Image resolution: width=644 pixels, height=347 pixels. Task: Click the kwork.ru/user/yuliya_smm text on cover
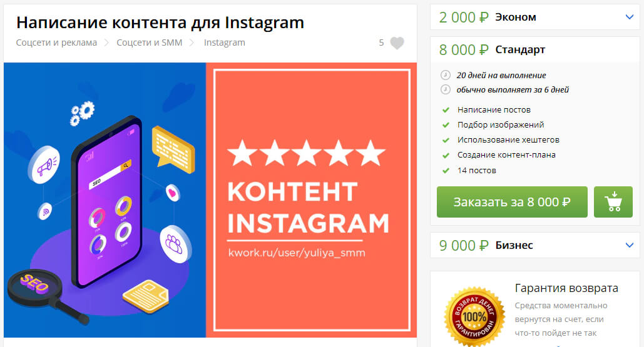click(x=297, y=253)
